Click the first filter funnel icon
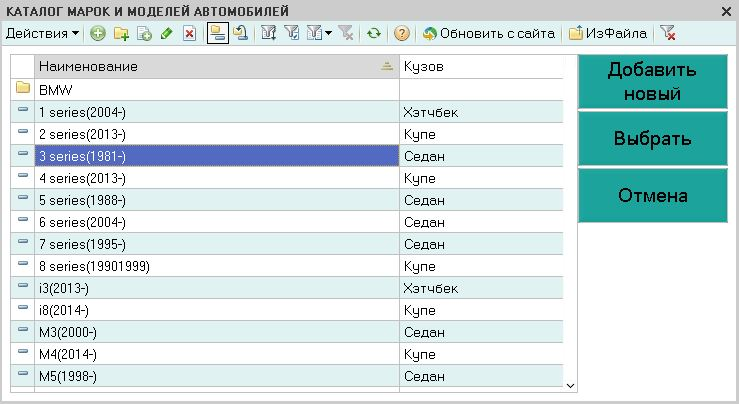 [268, 33]
